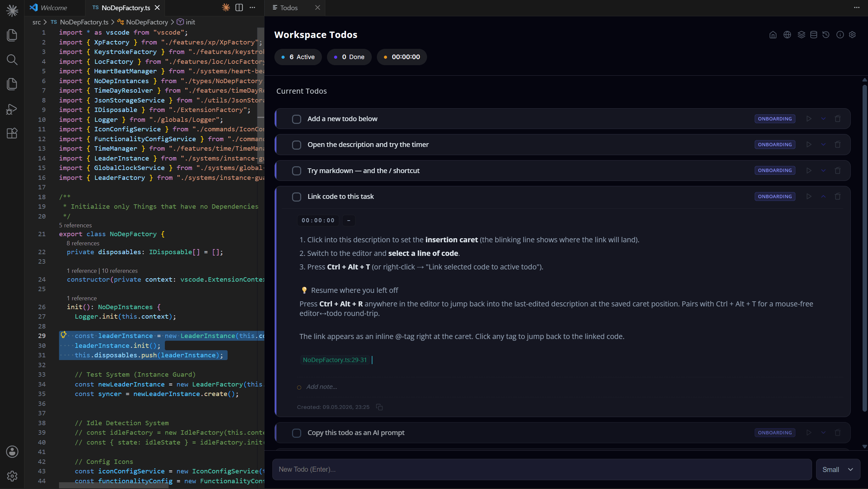Open the NoDepFactory class breadcrumb

click(142, 22)
